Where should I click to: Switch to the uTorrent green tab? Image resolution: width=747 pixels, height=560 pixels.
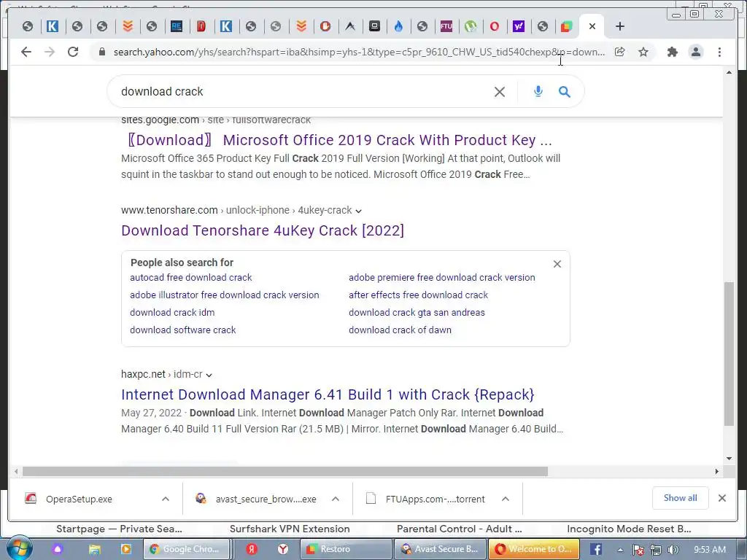pos(471,26)
